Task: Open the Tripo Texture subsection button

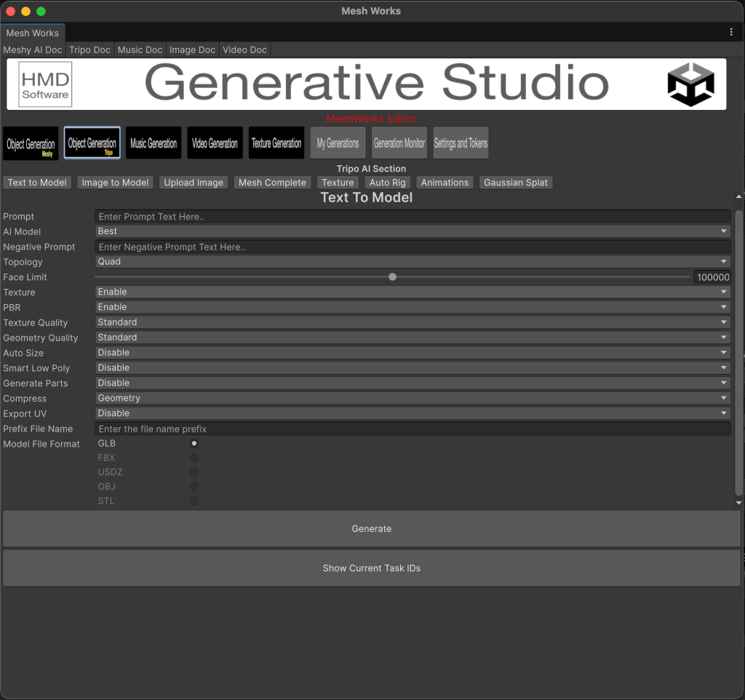Action: (338, 183)
